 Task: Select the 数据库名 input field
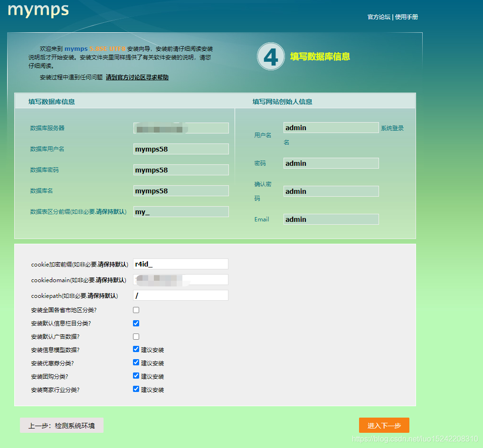pyautogui.click(x=181, y=191)
